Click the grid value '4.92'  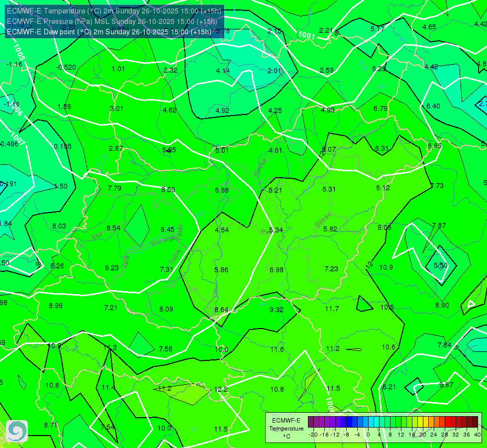pyautogui.click(x=222, y=111)
